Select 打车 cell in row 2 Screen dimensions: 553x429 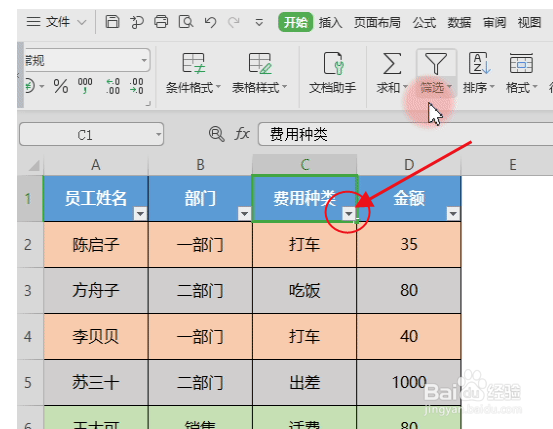pos(305,244)
